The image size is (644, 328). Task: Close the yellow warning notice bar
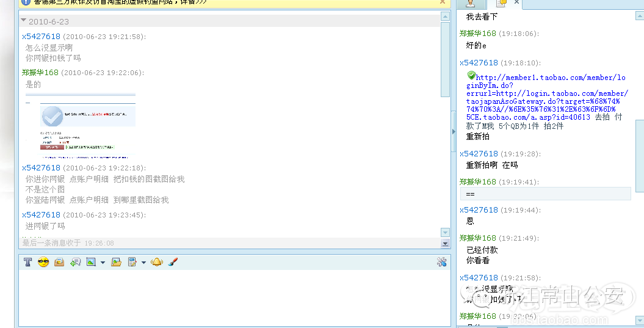coord(443,2)
